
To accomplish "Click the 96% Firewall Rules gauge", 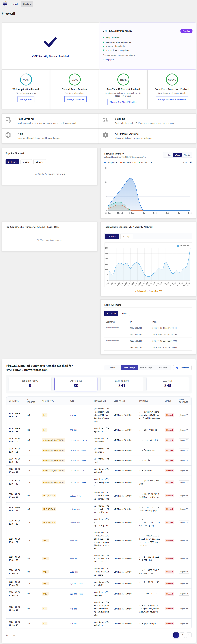I will pyautogui.click(x=75, y=80).
